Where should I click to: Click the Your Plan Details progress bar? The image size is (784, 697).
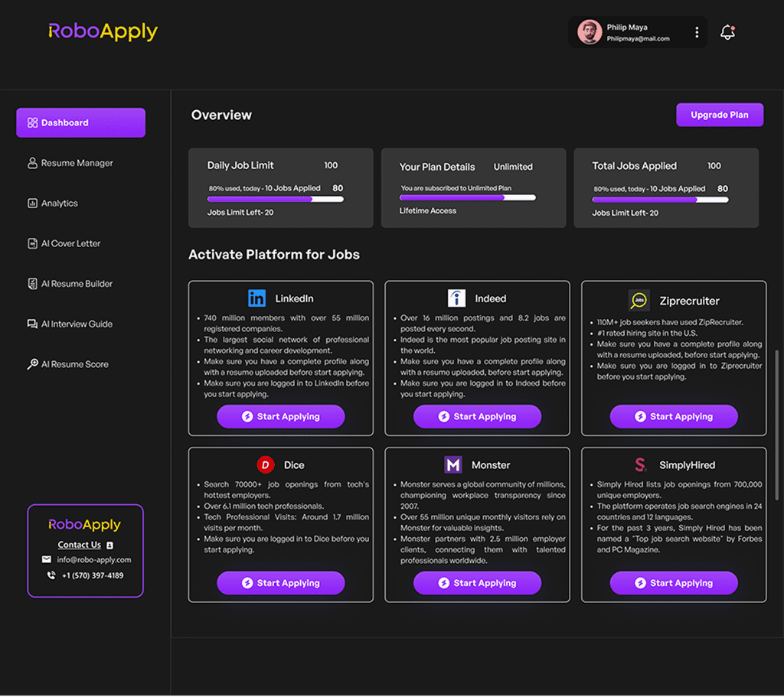coord(468,198)
